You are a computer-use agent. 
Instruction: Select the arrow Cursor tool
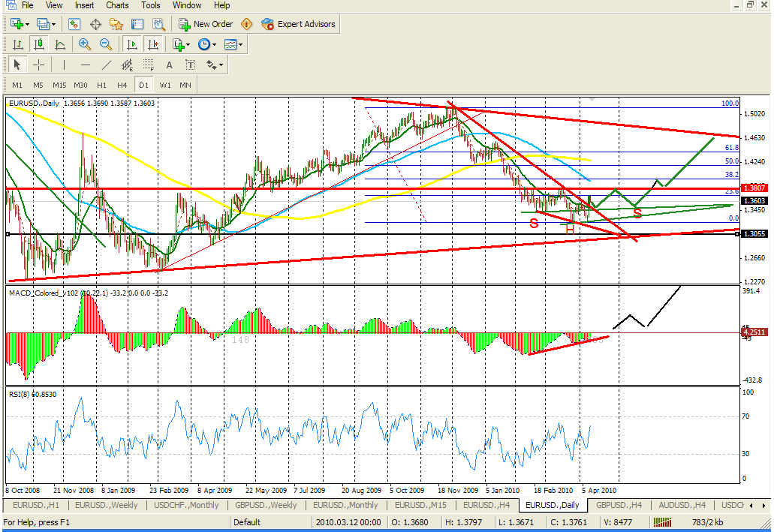click(x=17, y=65)
